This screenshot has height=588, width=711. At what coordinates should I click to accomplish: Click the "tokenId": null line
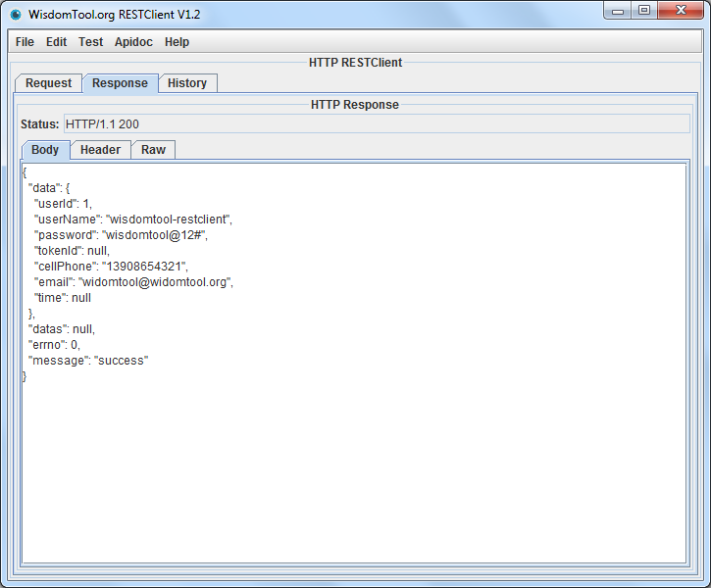pos(72,251)
